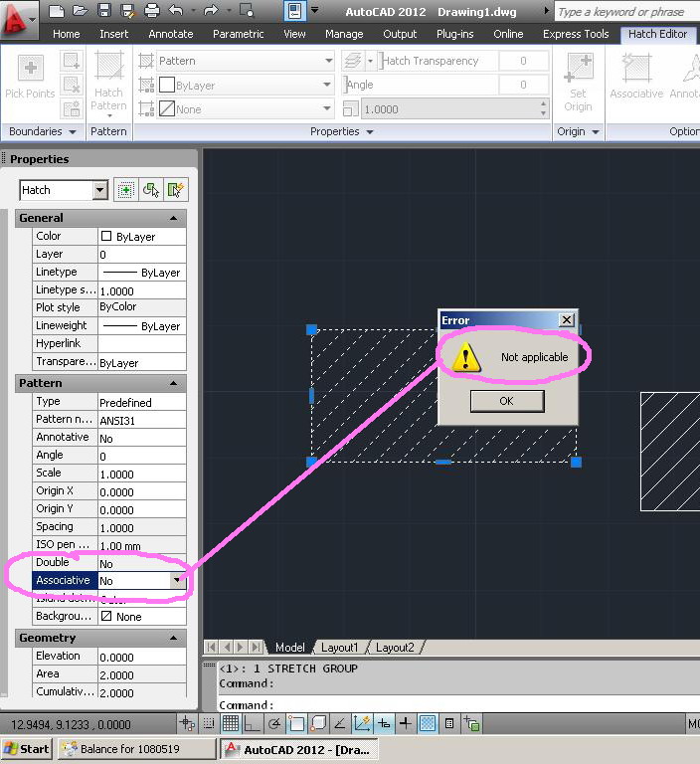Click the Undo arrow icon
This screenshot has width=700, height=764.
pos(176,10)
